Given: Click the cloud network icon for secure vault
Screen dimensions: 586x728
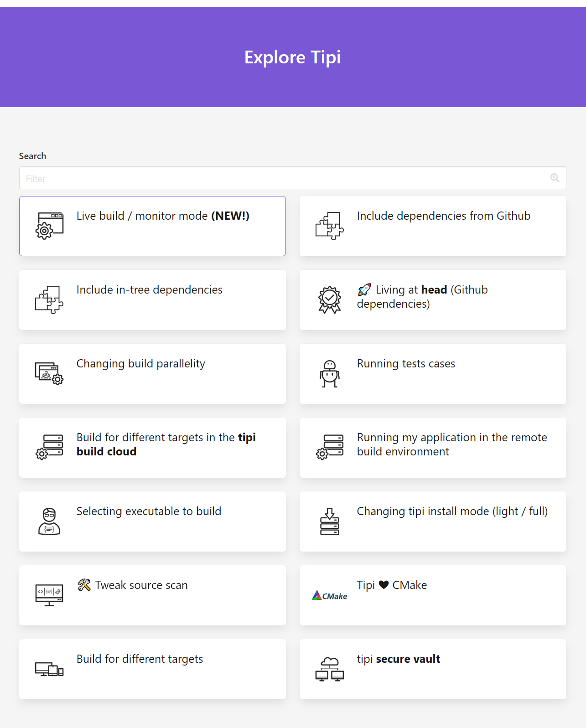Looking at the screenshot, I should click(x=329, y=669).
